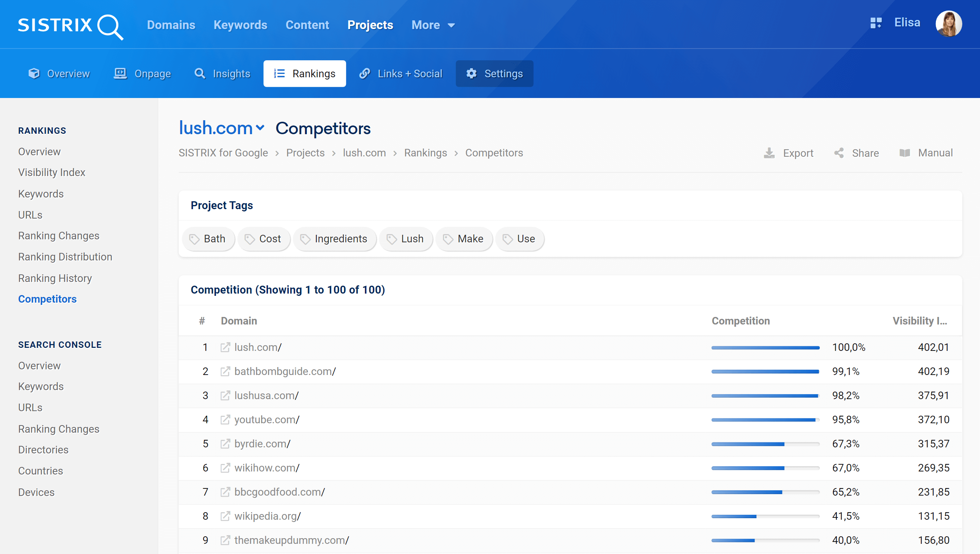Open the Settings tab
The height and width of the screenshot is (554, 980).
tap(495, 73)
